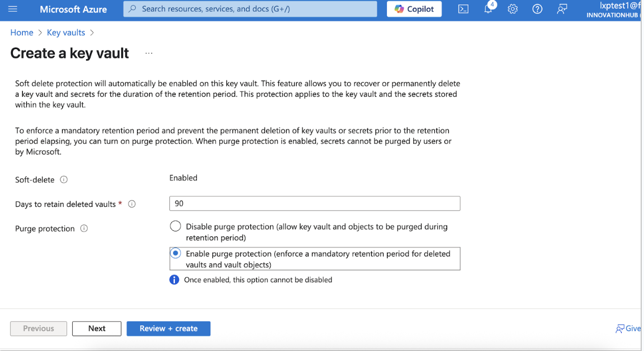The image size is (644, 351).
Task: Select Disable purge protection radio button
Action: point(176,226)
